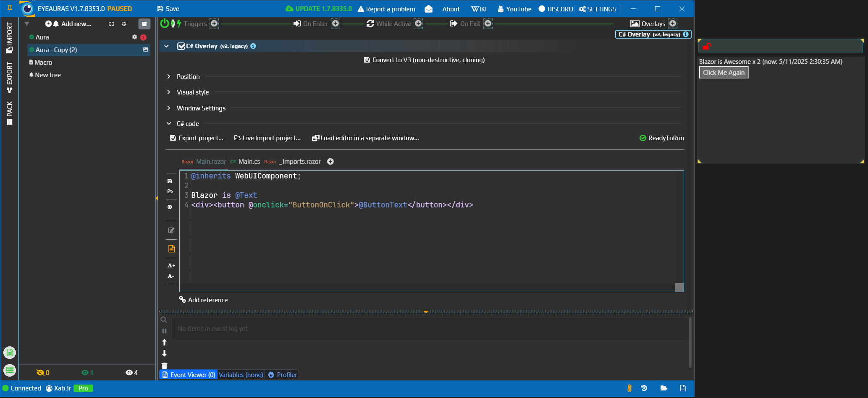Add an On Exit action

coord(488,24)
